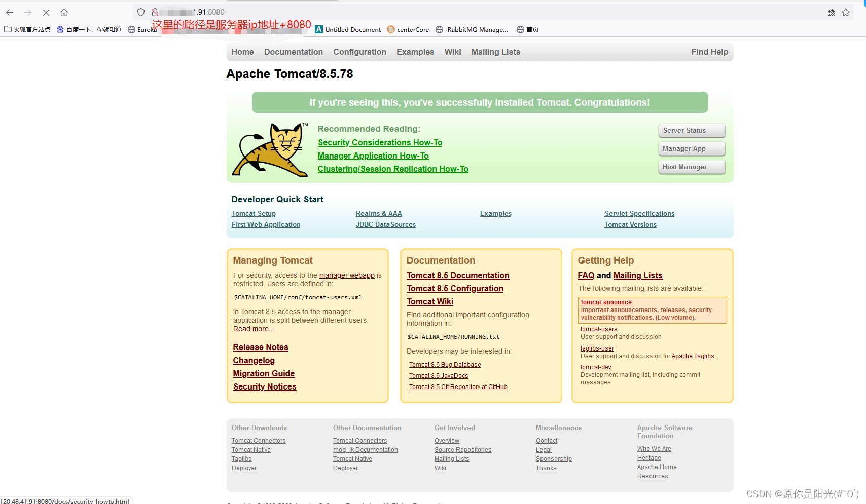The height and width of the screenshot is (504, 866).
Task: Click the Host Manager button
Action: (692, 167)
